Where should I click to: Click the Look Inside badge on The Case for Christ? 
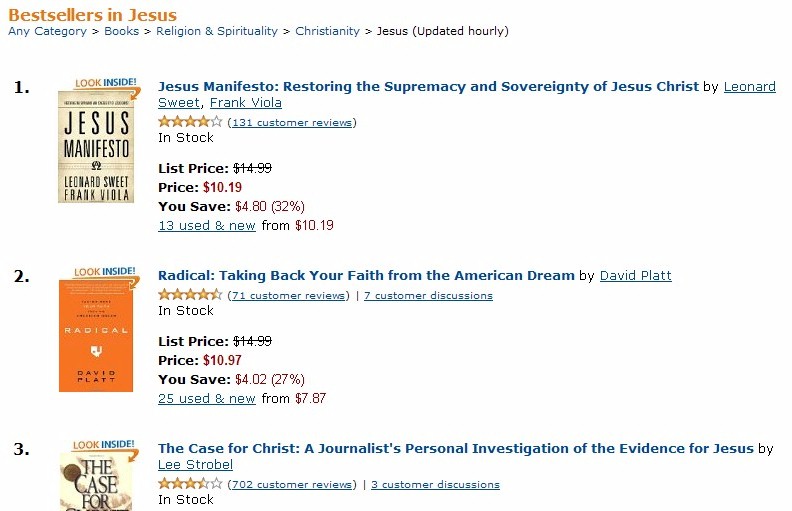coord(105,446)
